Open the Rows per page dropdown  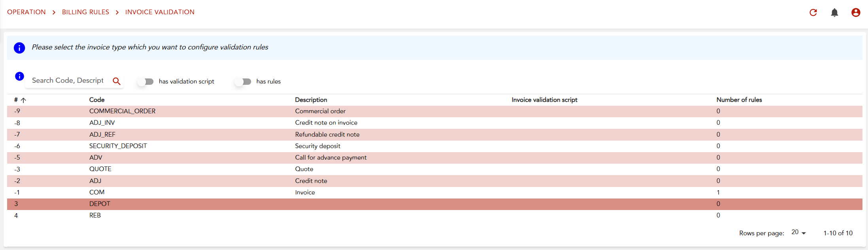798,233
